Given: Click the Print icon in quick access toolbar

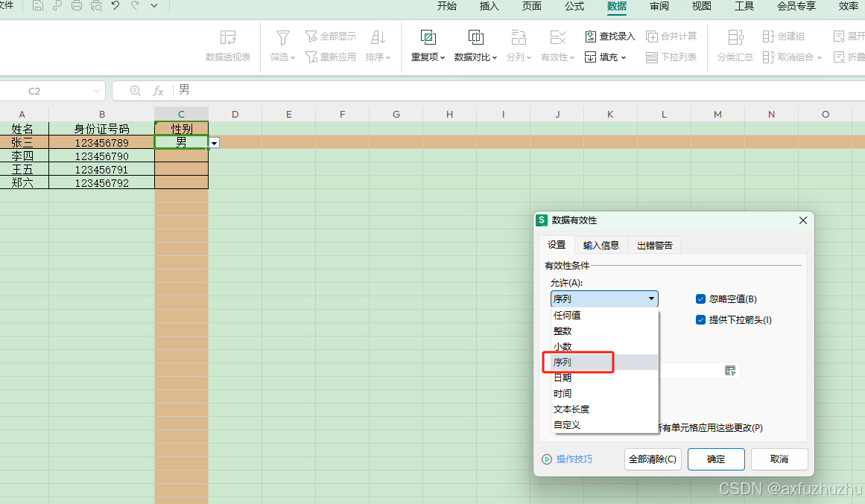Looking at the screenshot, I should click(x=77, y=6).
